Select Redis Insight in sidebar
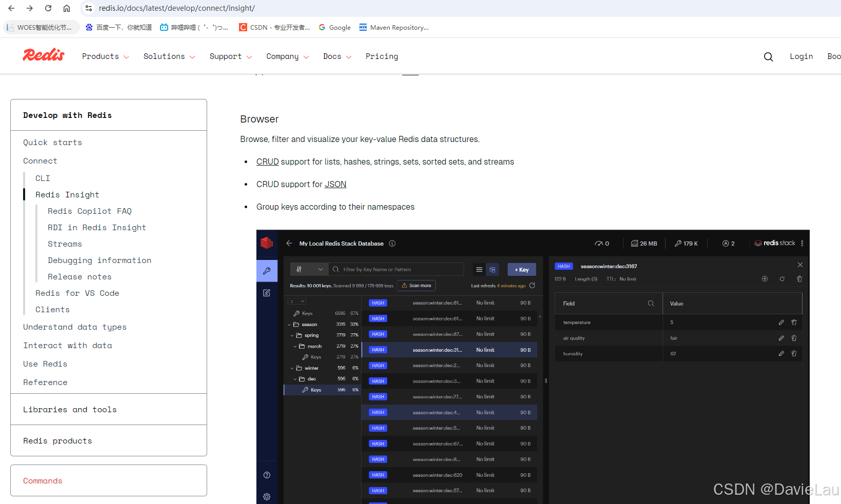 pos(67,195)
